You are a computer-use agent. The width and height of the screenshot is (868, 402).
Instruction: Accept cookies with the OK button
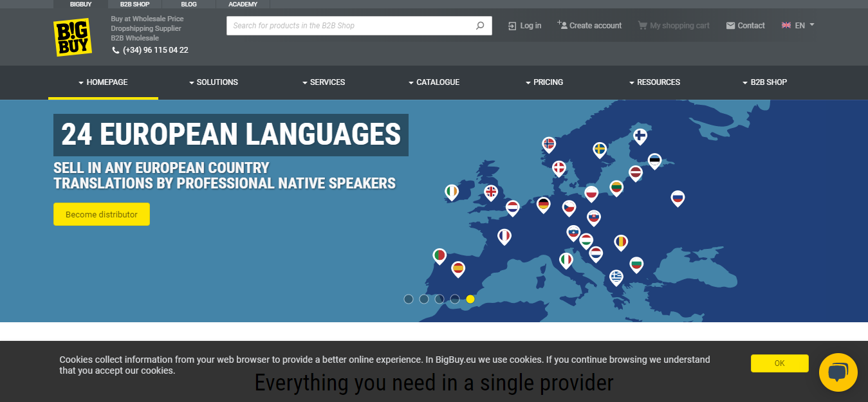point(779,363)
